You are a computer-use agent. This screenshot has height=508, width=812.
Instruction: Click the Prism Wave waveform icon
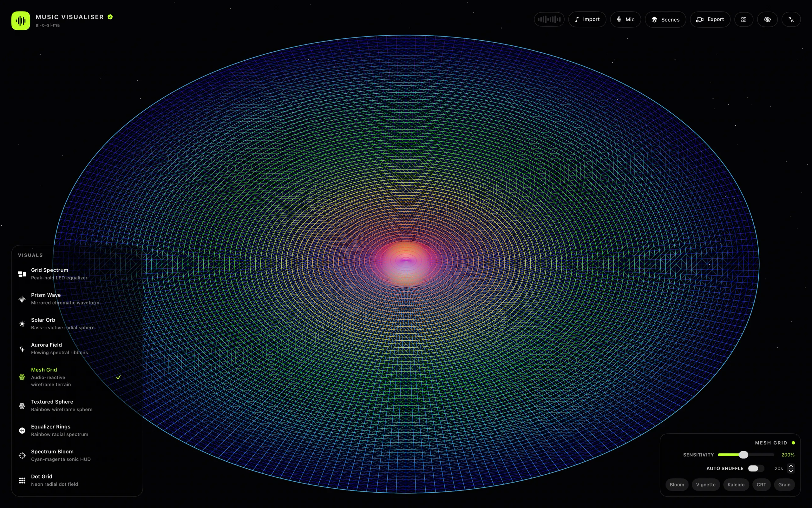[22, 299]
